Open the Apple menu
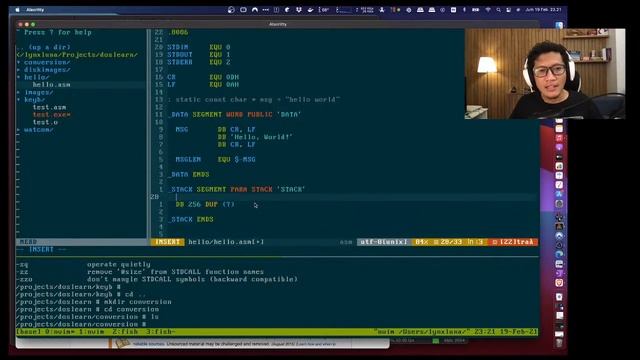Viewport: 640px width, 360px height. [x=18, y=10]
